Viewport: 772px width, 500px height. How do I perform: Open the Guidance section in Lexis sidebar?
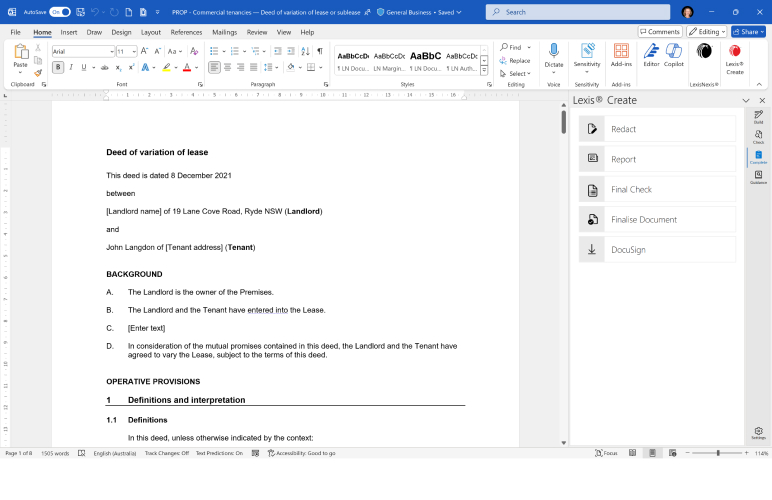pyautogui.click(x=758, y=176)
